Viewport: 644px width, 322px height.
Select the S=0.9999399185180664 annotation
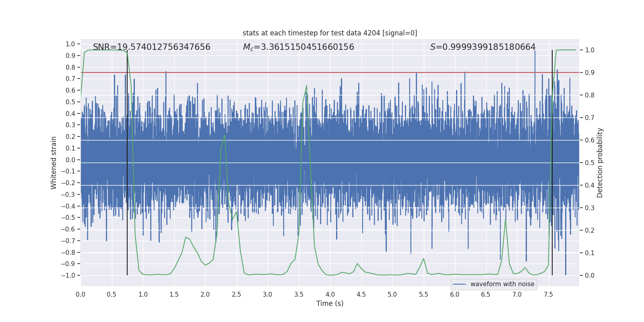[483, 47]
